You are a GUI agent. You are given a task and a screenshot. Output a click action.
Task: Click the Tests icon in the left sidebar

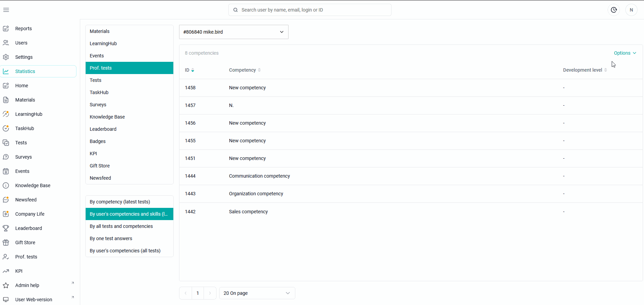click(6, 143)
